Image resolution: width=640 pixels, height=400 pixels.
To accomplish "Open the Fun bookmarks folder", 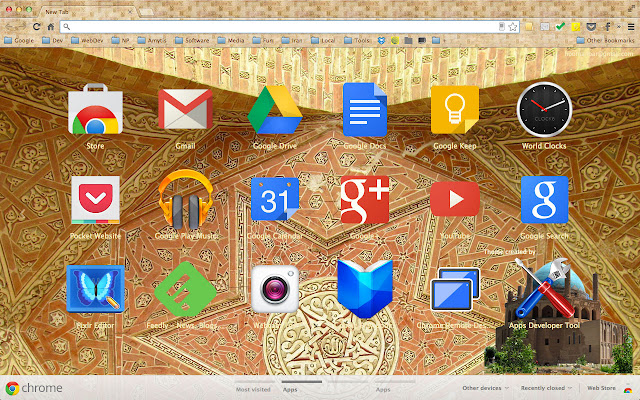I will 263,40.
